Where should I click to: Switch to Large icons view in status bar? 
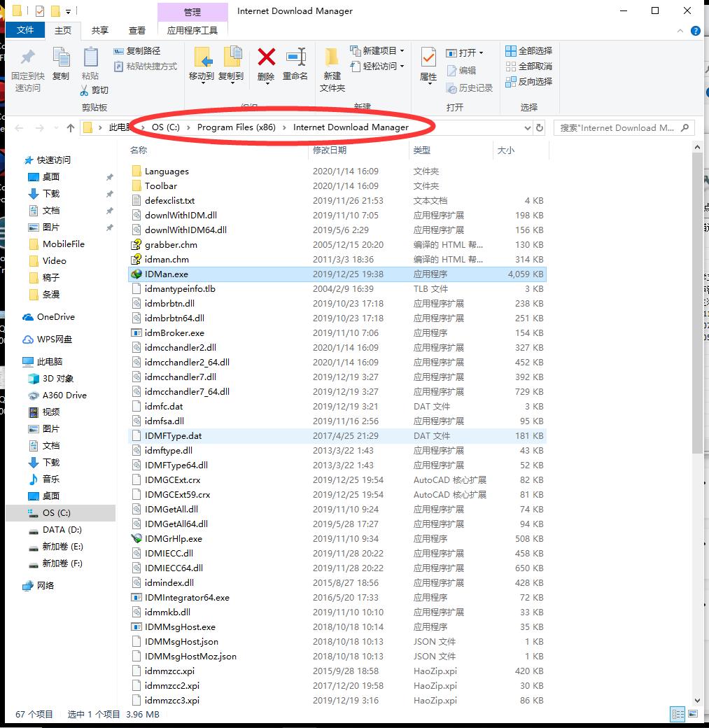point(693,714)
